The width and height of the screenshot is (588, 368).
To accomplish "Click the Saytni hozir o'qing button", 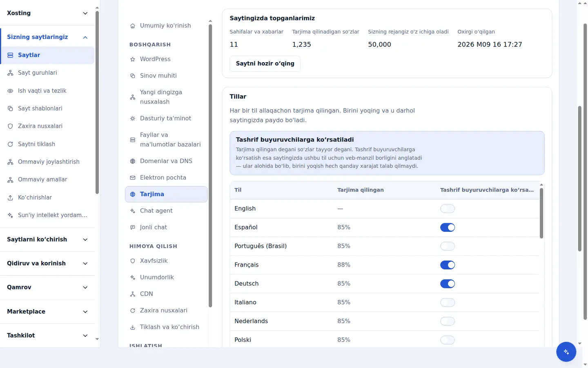I will [x=265, y=63].
